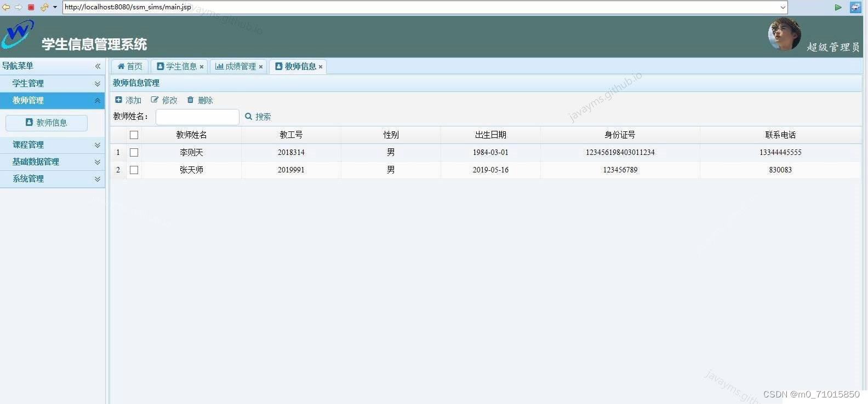Click the 删除 delete teacher button

[200, 100]
